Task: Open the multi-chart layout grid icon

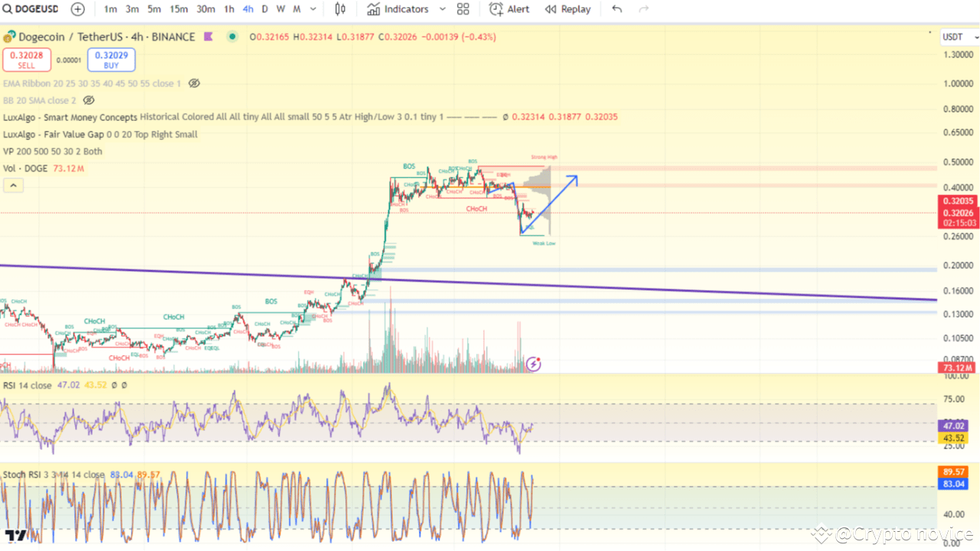Action: pos(462,9)
